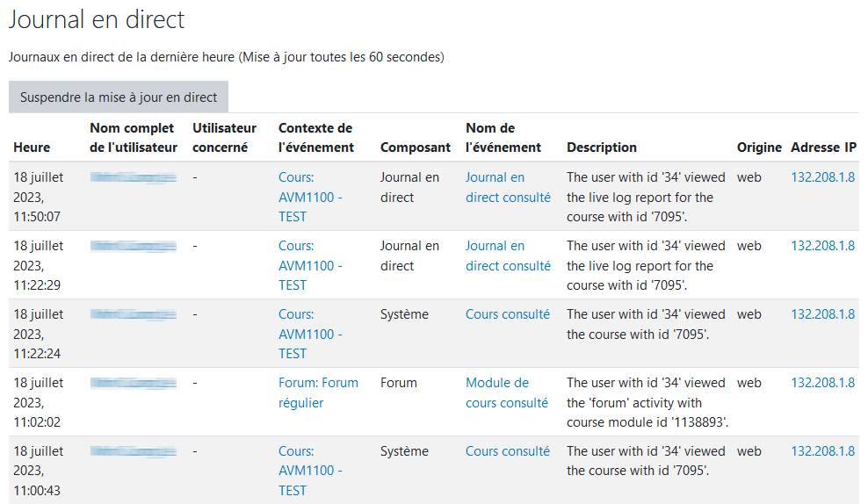Viewport: 868px width, 504px height.
Task: Open blurred user name link in 11:22:24 row
Action: [134, 315]
